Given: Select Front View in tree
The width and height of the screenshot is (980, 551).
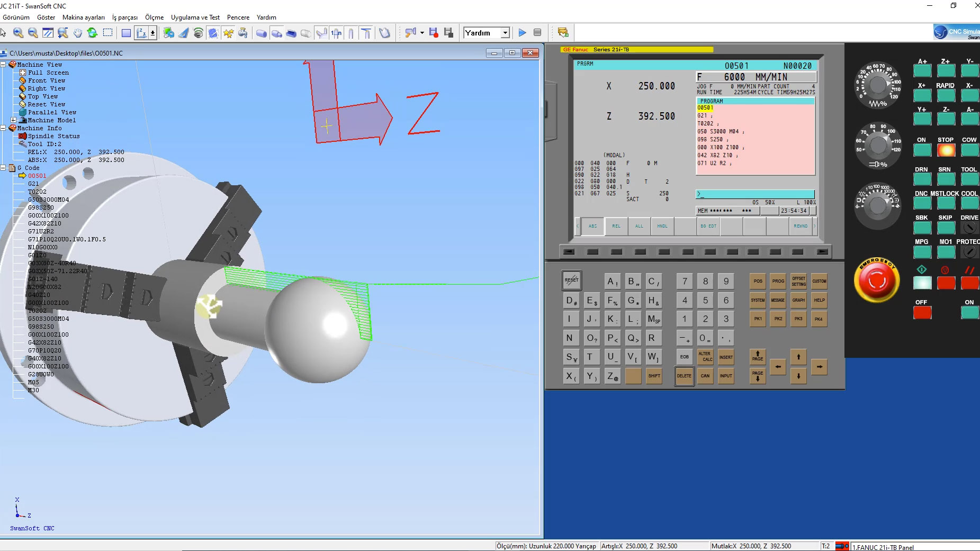Looking at the screenshot, I should click(x=47, y=80).
